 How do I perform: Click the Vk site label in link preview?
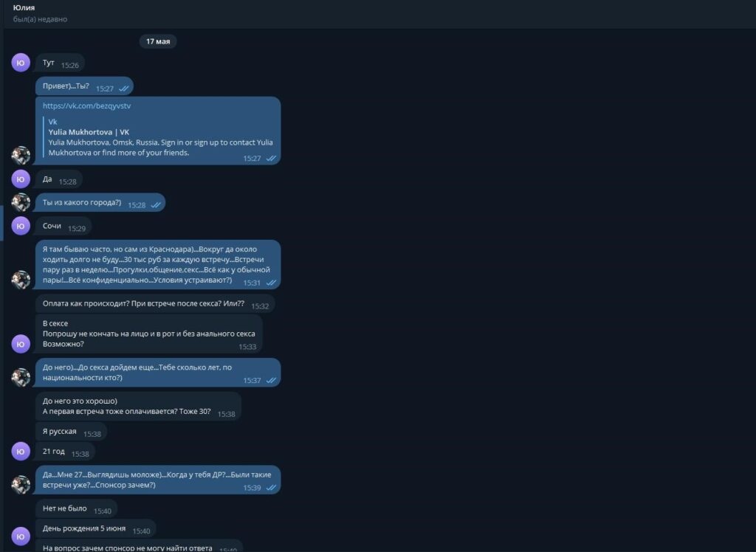coord(52,122)
